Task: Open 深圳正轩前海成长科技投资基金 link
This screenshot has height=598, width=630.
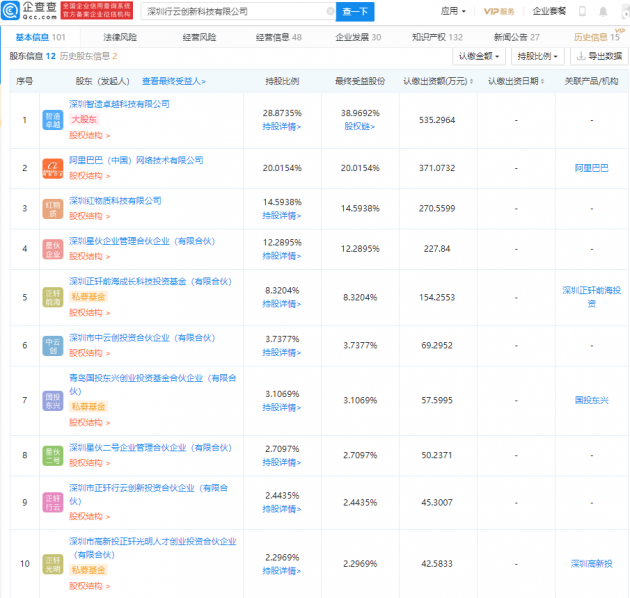Action: 150,281
